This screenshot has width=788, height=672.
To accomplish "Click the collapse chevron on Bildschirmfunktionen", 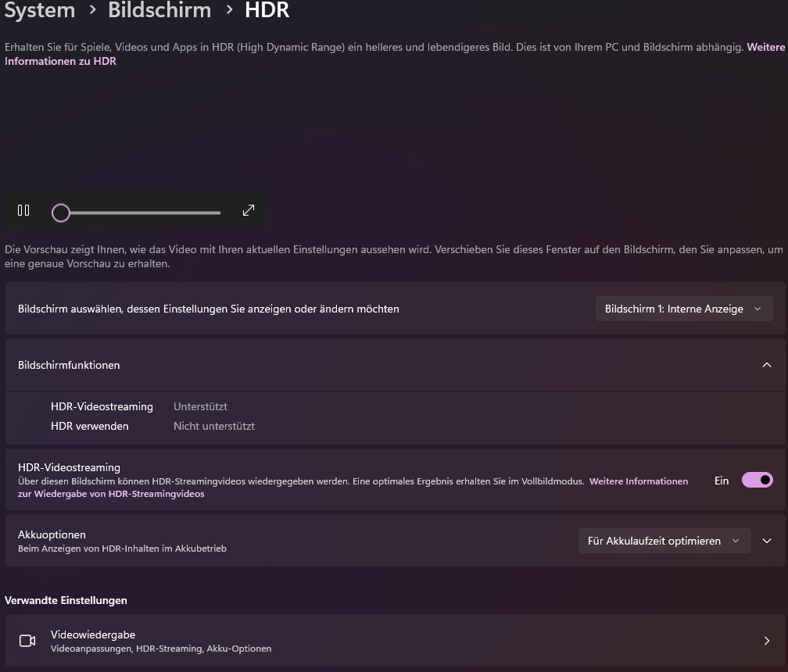I will [x=767, y=364].
